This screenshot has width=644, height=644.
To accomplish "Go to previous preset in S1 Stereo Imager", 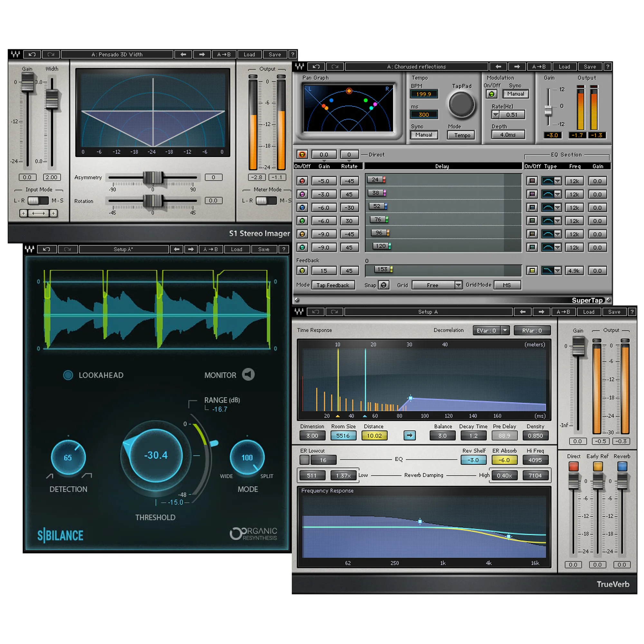I will click(x=183, y=54).
